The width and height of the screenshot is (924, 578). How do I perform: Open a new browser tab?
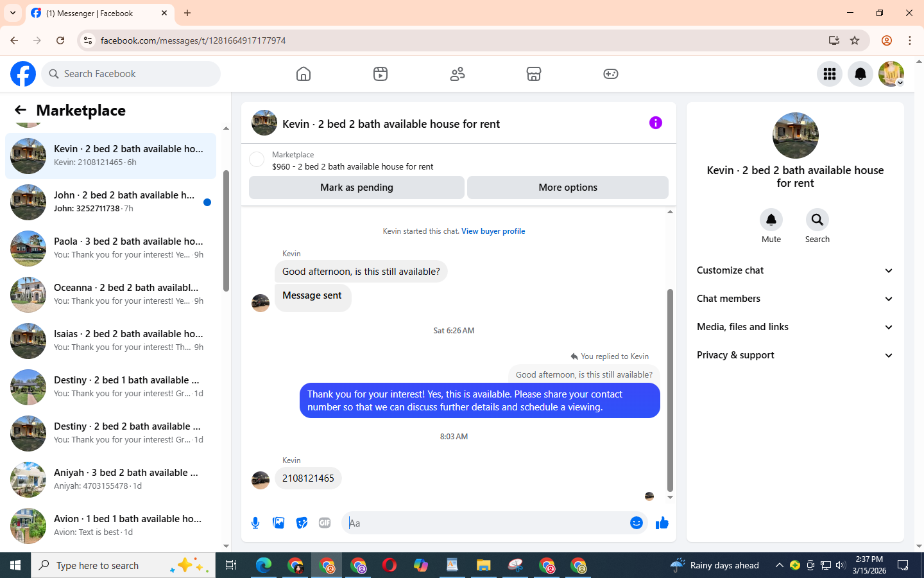pos(187,13)
